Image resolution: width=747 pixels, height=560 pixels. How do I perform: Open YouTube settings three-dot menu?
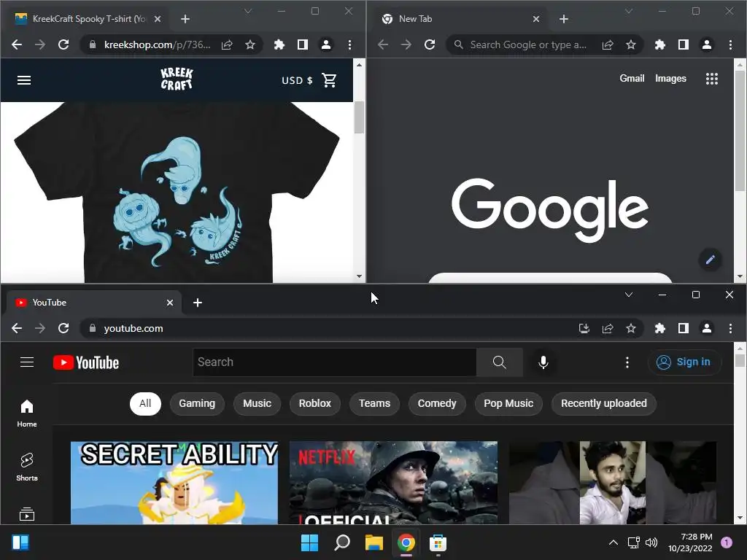click(x=627, y=362)
